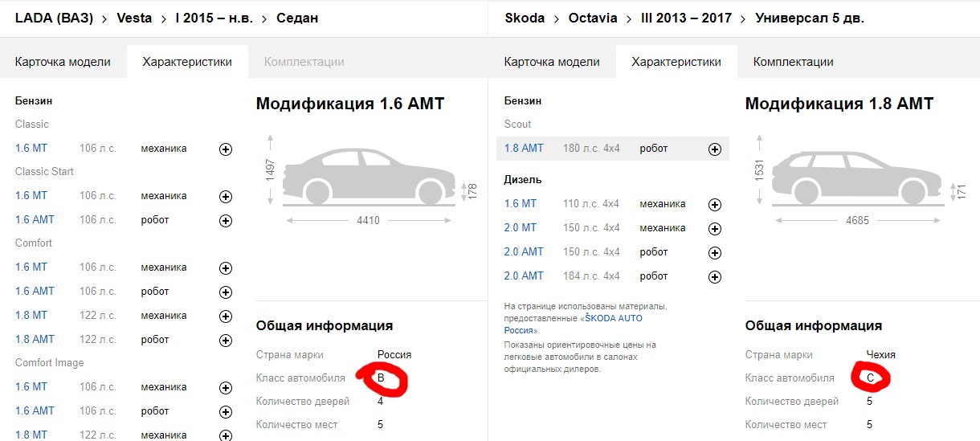Expand plus icon for Scout 1.8 AMT row
The height and width of the screenshot is (441, 980).
pyautogui.click(x=715, y=149)
